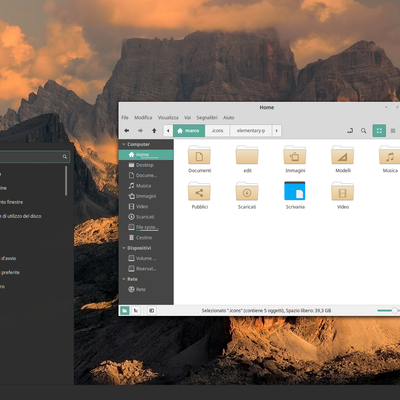Select 'di utilizzo del disco' menu entry
400x400 pixels.
click(x=21, y=216)
